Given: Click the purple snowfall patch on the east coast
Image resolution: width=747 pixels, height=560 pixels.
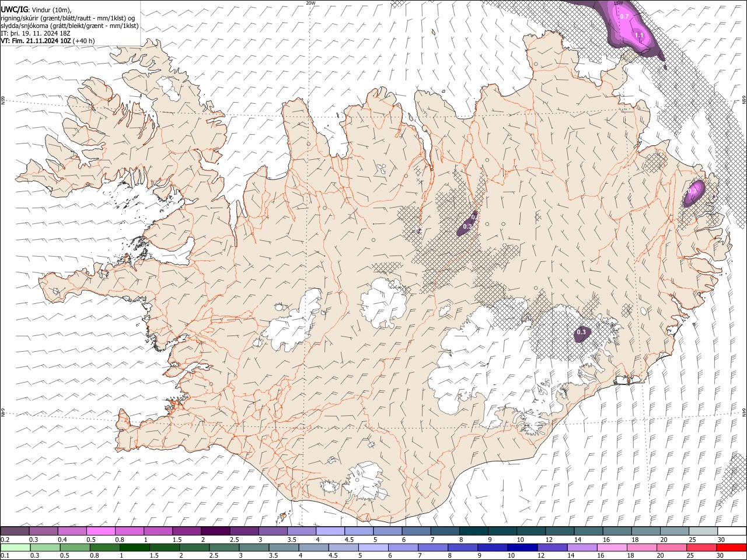Looking at the screenshot, I should click(693, 194).
